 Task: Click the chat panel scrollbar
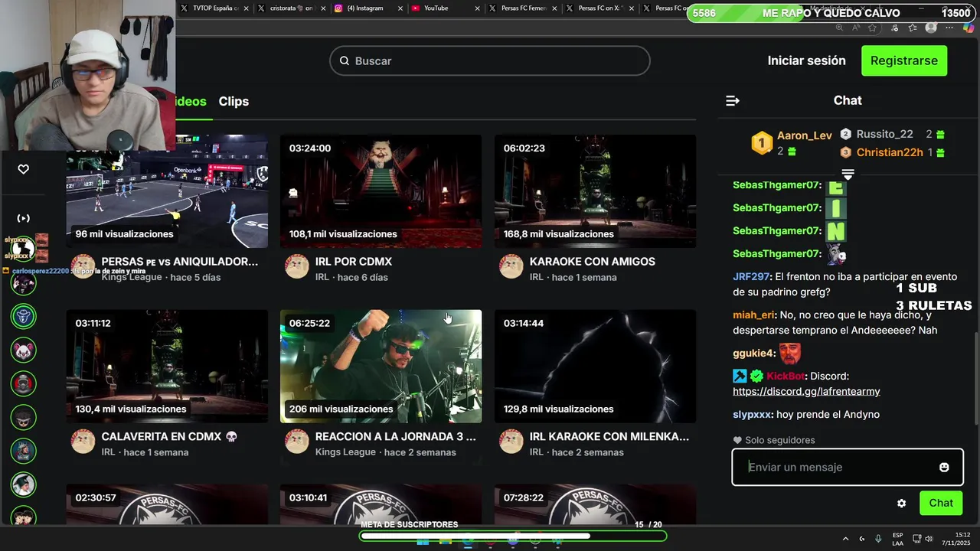(x=975, y=378)
